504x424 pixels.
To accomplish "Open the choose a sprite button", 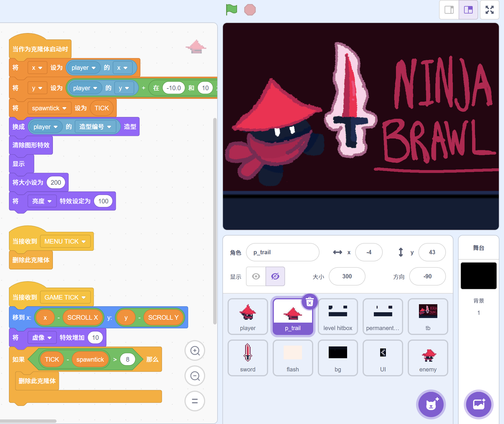I will pos(431,404).
